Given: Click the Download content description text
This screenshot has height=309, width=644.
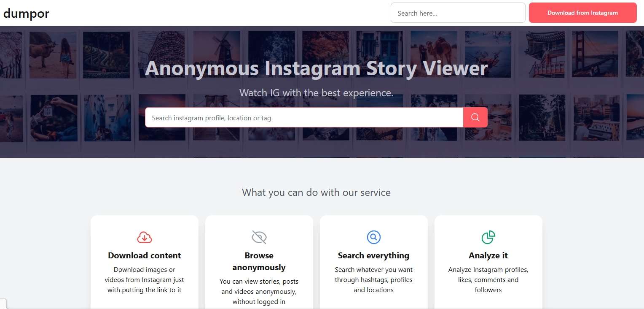Looking at the screenshot, I should point(145,280).
